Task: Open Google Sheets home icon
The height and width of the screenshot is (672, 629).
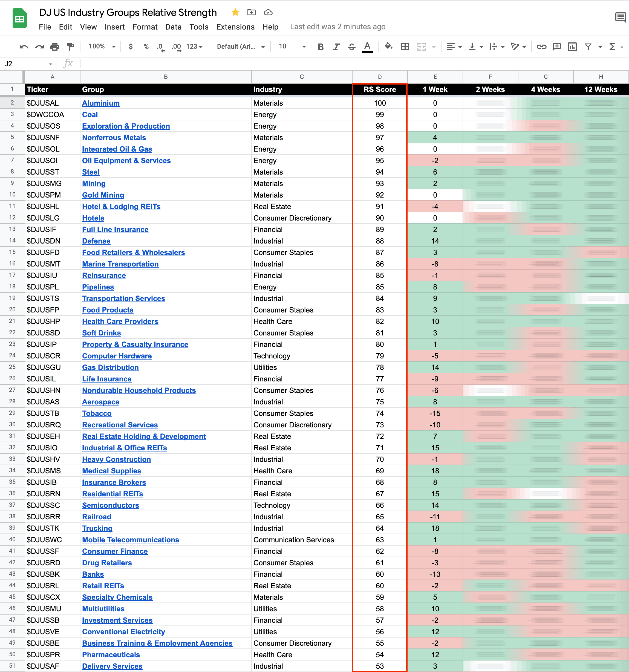Action: click(20, 18)
